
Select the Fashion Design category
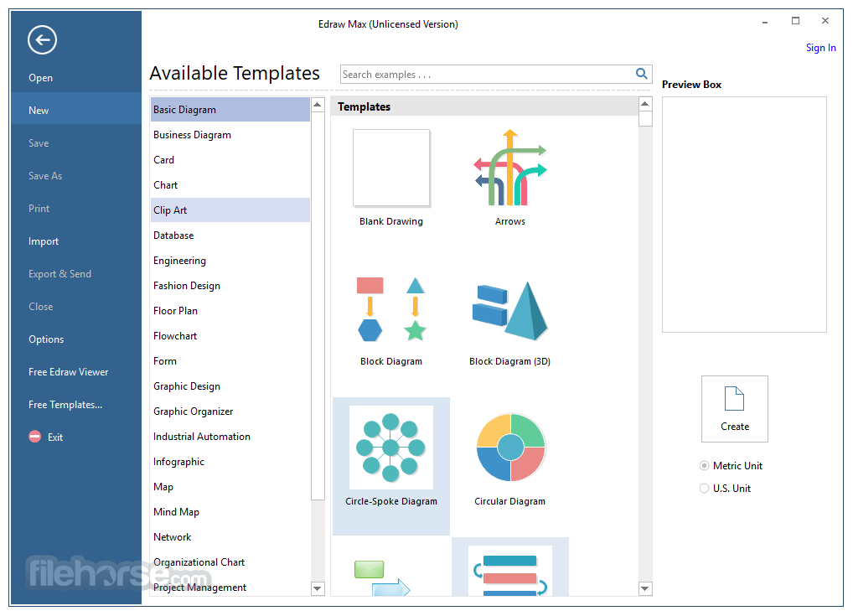230,285
